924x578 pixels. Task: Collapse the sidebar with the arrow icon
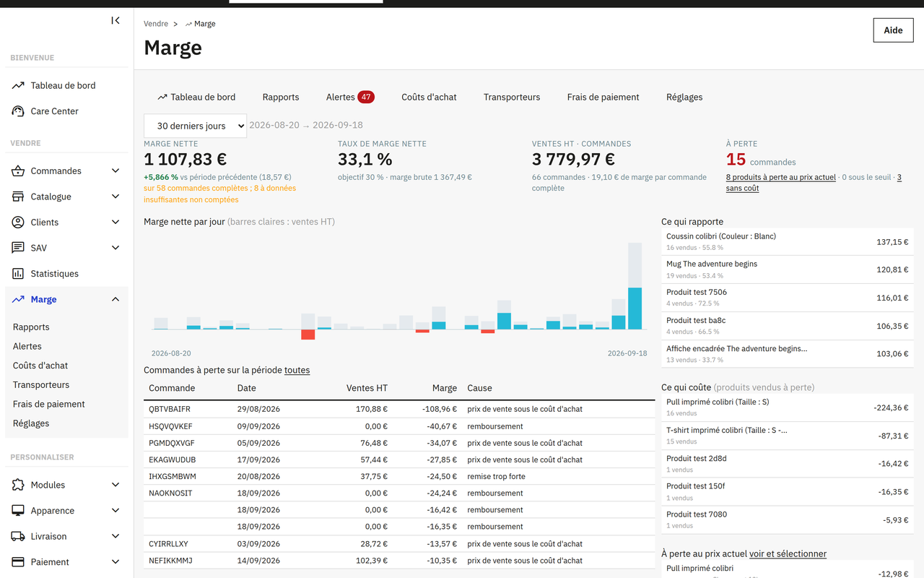[x=115, y=20]
